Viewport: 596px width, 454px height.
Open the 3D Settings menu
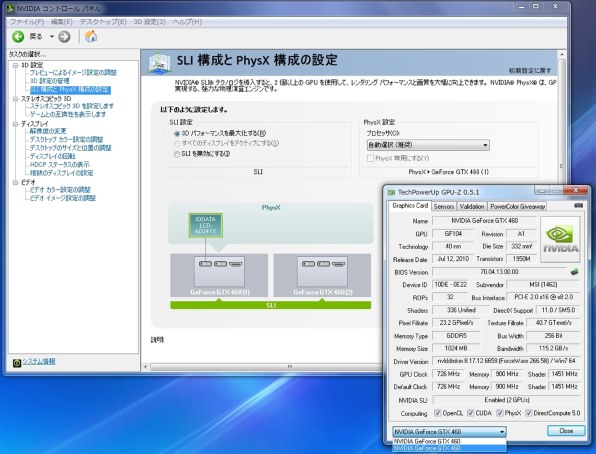[149, 22]
